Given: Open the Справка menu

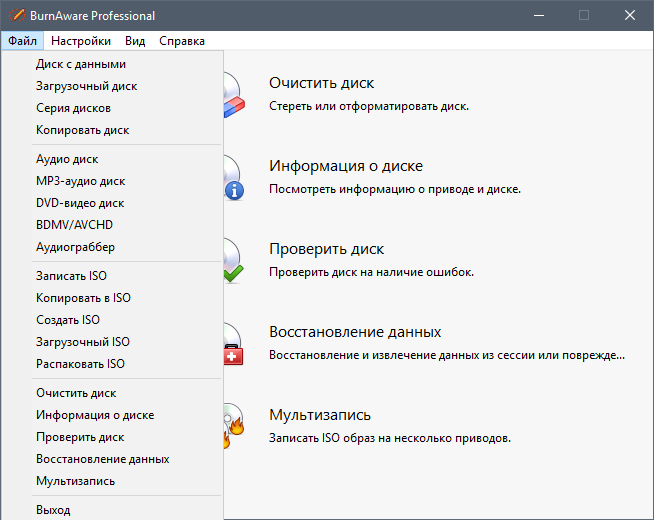Looking at the screenshot, I should pyautogui.click(x=182, y=41).
